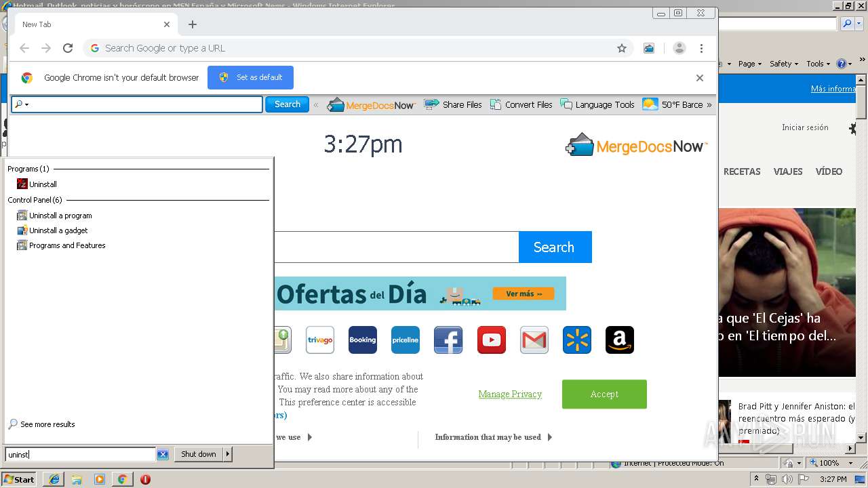Launch Uninstall under Programs results

37,184
